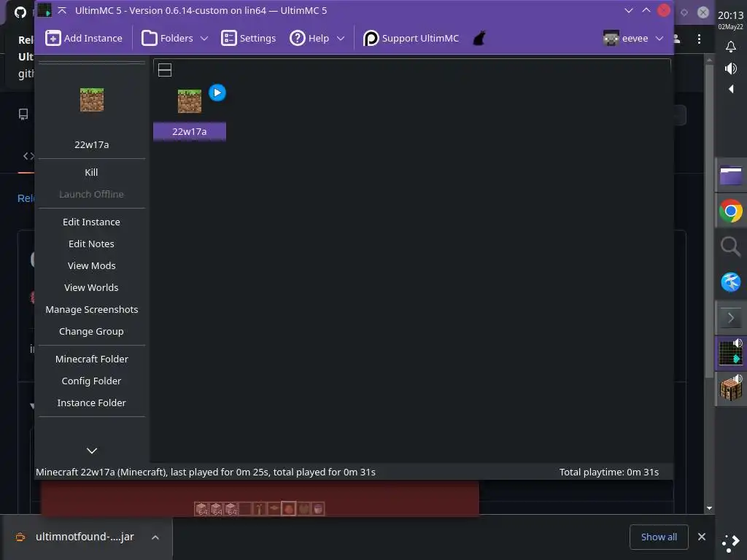Launch Google Chrome from the panel

click(x=731, y=211)
